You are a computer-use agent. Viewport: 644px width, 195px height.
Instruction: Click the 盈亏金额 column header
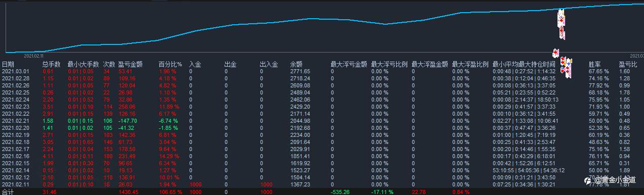coord(130,64)
